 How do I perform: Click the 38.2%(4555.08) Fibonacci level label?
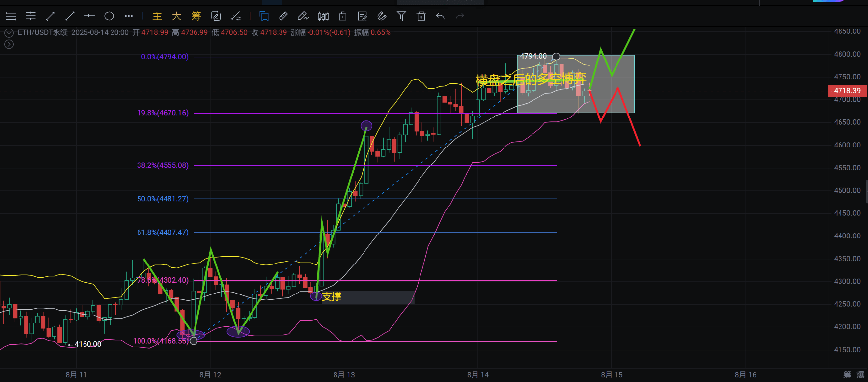(x=163, y=165)
